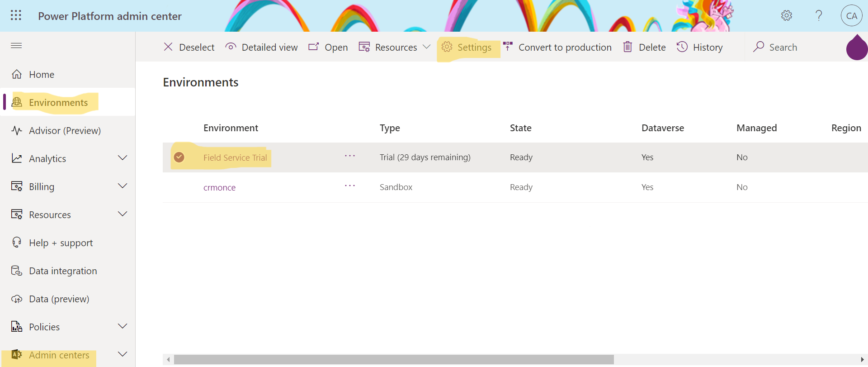
Task: Open Data integration page
Action: (63, 271)
